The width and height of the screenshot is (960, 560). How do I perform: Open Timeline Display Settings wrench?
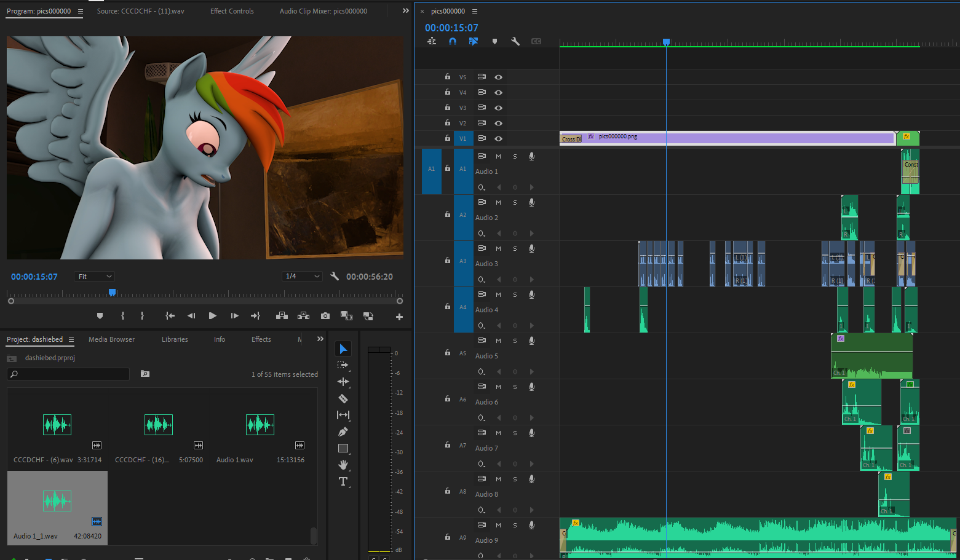click(x=515, y=41)
